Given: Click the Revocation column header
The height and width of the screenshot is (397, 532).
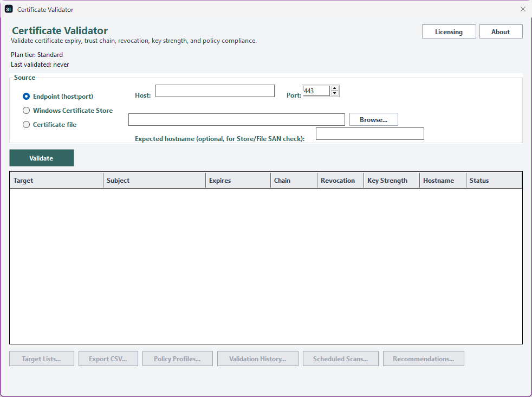Looking at the screenshot, I should [x=341, y=180].
